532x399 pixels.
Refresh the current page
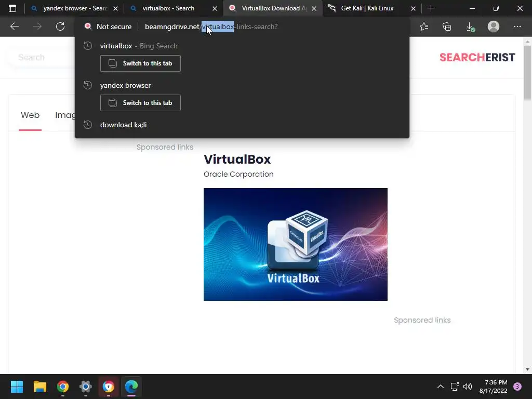click(x=60, y=26)
